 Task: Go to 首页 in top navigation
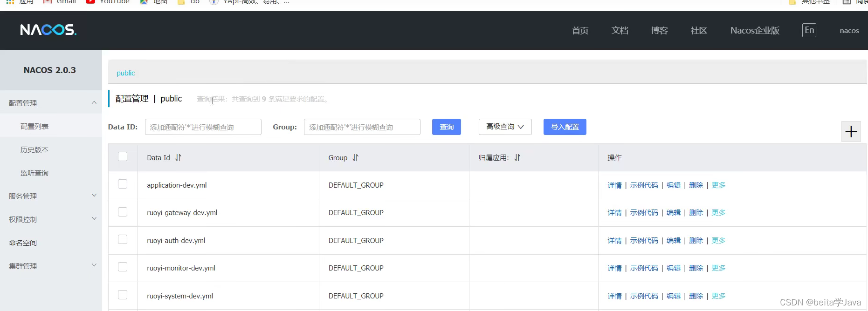point(580,31)
